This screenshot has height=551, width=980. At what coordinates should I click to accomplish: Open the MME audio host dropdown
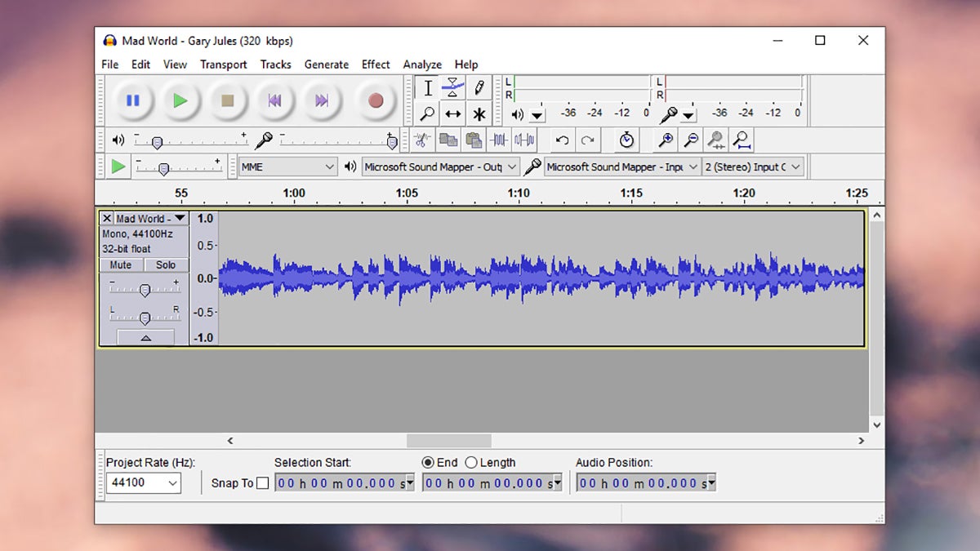coord(288,167)
